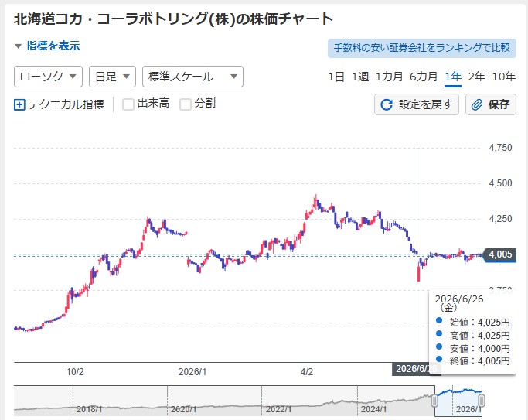Click the right handle of range slider
The height and width of the screenshot is (420, 528).
coord(482,401)
